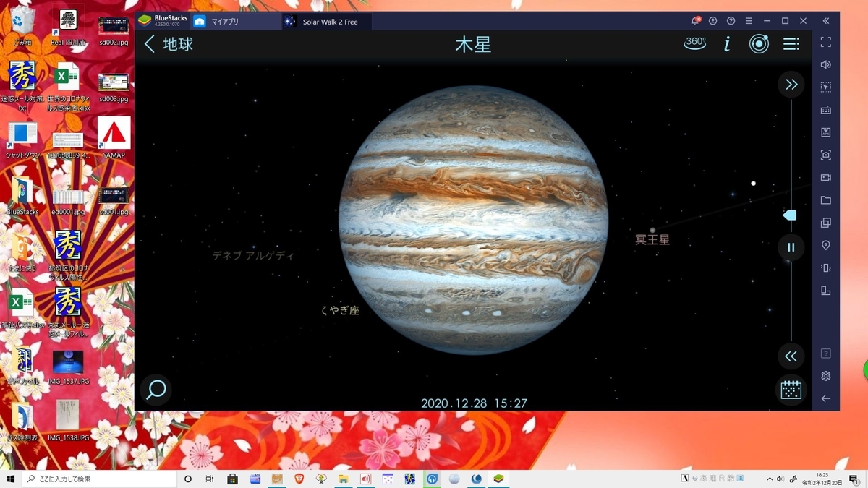This screenshot has width=868, height=488.
Task: Start BlueStacks screen recording
Action: pos(825,177)
